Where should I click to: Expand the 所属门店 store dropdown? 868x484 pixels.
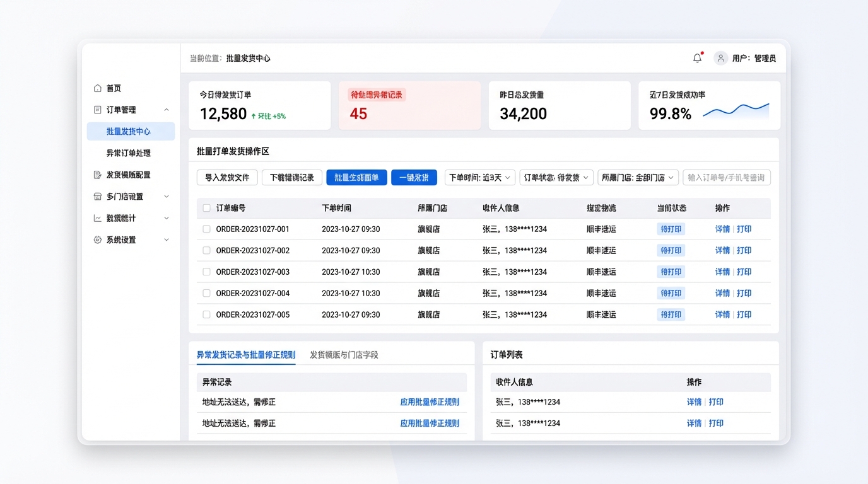click(638, 178)
